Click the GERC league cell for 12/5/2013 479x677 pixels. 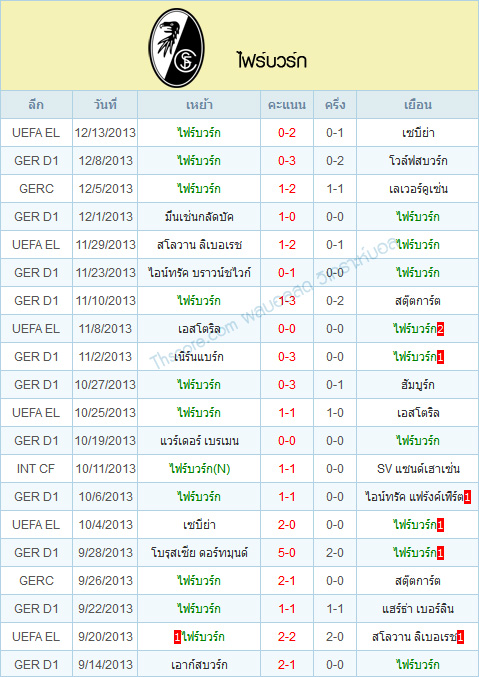click(36, 189)
